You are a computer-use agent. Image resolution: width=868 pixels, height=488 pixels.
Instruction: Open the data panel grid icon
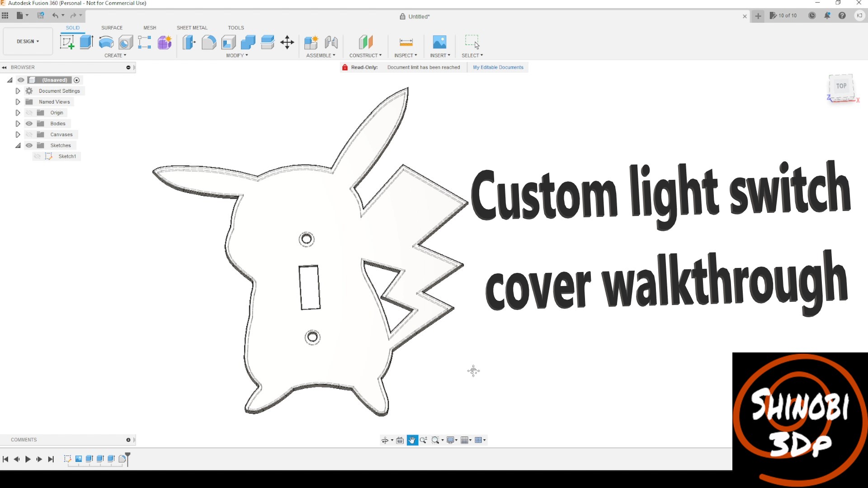coord(5,15)
